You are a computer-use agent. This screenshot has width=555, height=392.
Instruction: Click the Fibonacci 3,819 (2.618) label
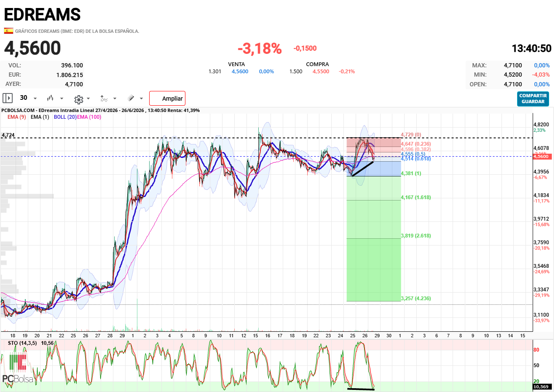click(x=416, y=236)
